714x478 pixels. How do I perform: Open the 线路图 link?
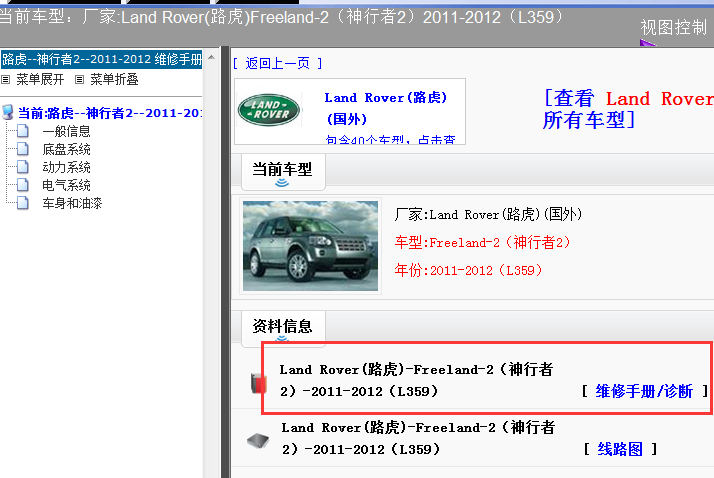620,449
